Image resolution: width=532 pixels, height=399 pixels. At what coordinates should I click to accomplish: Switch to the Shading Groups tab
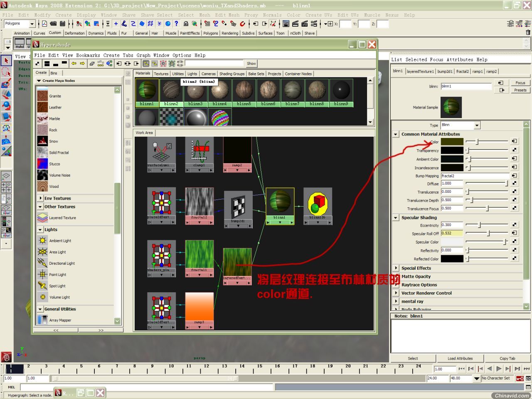[232, 74]
